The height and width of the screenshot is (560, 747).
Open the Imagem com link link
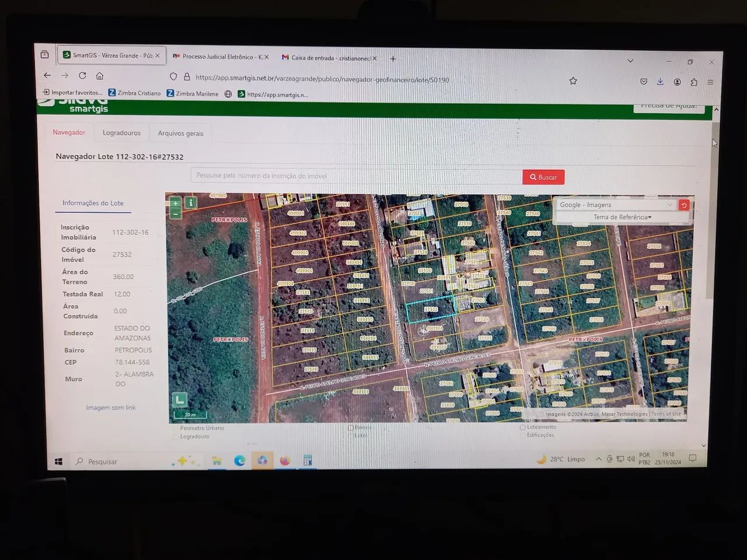coord(111,408)
